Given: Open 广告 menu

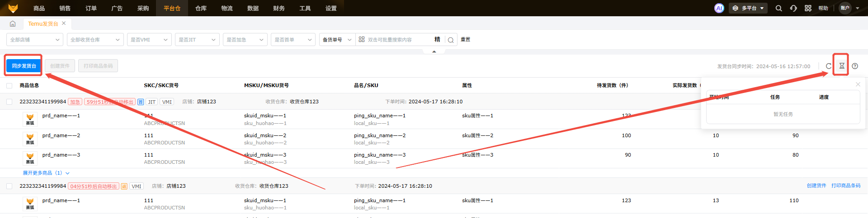Looking at the screenshot, I should pyautogui.click(x=117, y=8).
